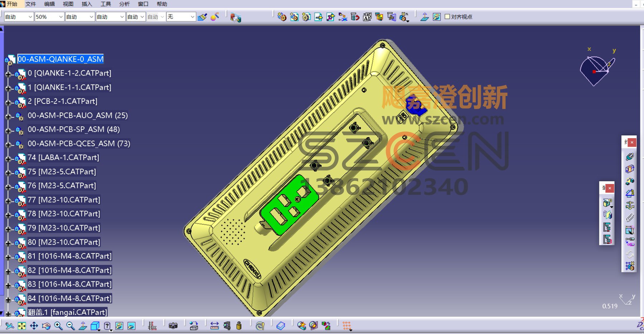Click the paperclip Fix Together icon
Image resolution: width=644 pixels, height=334 pixels.
click(630, 218)
